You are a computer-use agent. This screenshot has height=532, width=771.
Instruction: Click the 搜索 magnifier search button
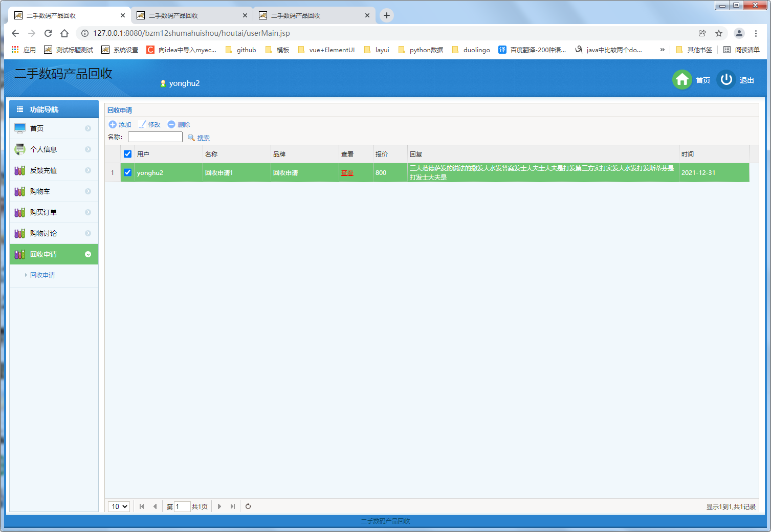[199, 138]
